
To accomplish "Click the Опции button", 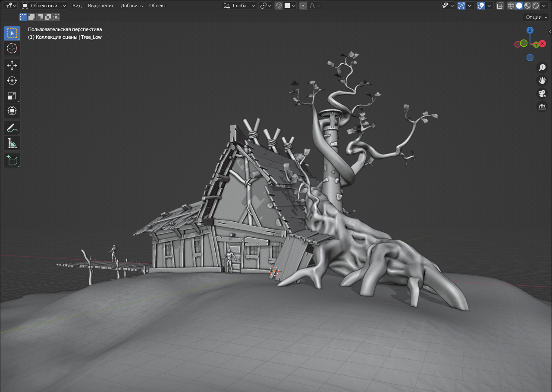I will 536,17.
